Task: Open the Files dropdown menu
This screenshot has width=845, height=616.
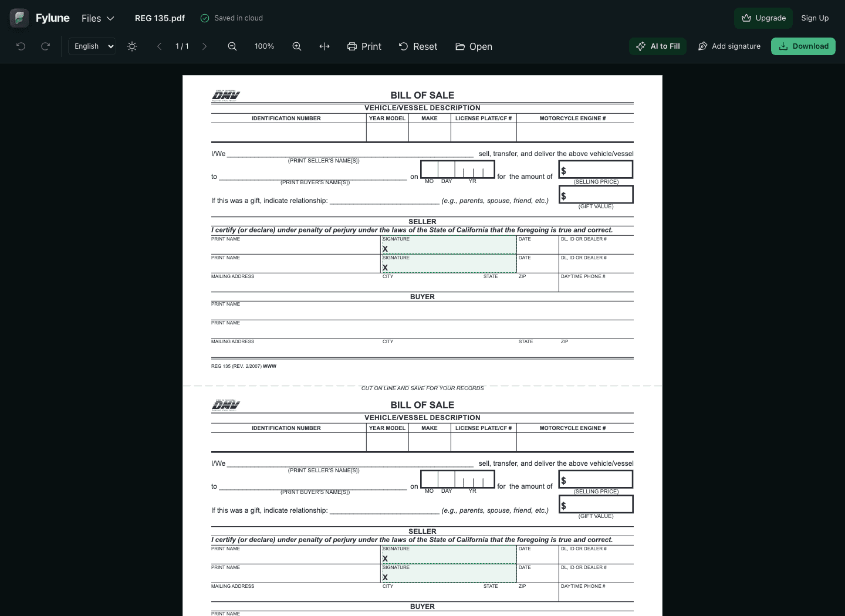Action: (98, 18)
